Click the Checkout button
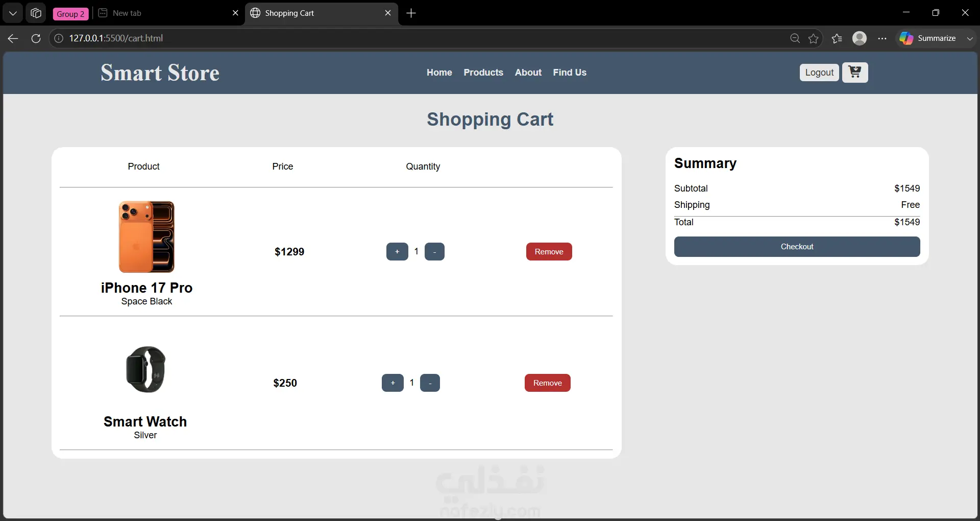The height and width of the screenshot is (521, 980). pyautogui.click(x=797, y=247)
